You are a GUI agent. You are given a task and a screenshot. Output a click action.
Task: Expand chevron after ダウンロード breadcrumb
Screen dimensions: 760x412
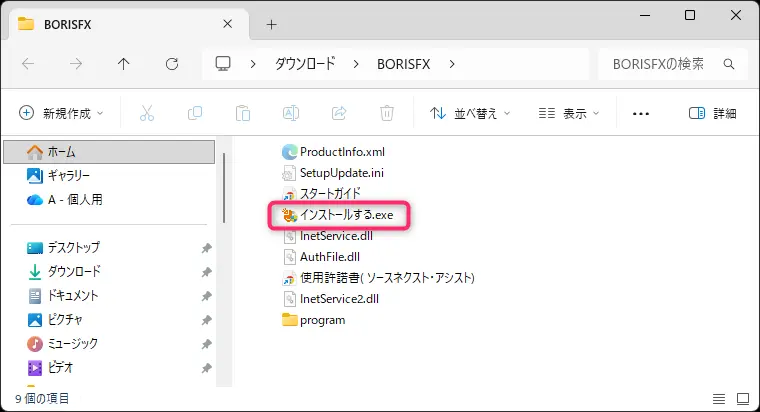click(x=356, y=64)
